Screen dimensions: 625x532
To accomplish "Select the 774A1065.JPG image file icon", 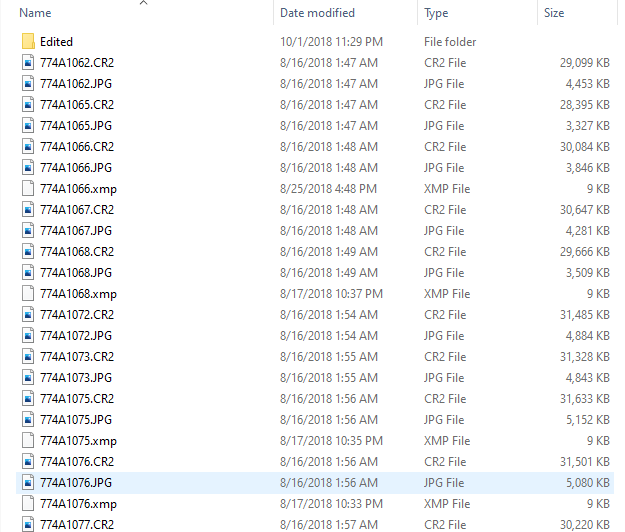I will point(28,126).
